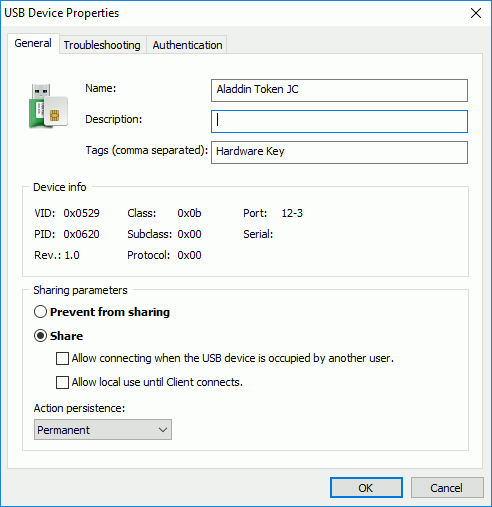The height and width of the screenshot is (507, 492).
Task: Click the Sharing parameters group heading
Action: tap(80, 290)
